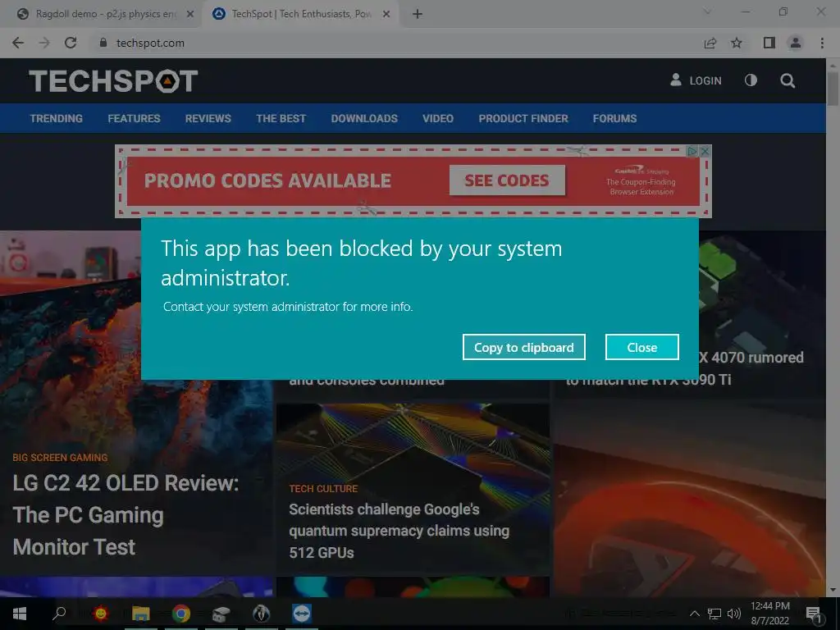The image size is (840, 630).
Task: Open the DOWNLOADS menu
Action: click(364, 118)
